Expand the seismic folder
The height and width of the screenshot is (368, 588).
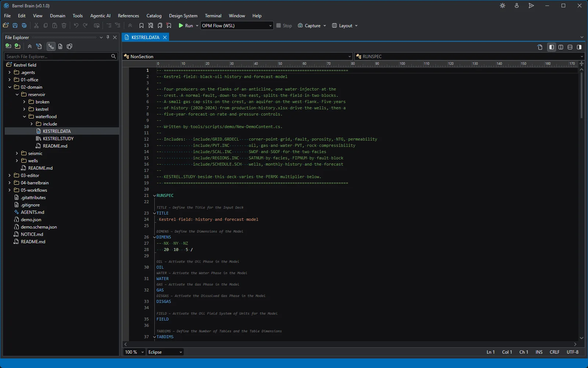pos(17,153)
